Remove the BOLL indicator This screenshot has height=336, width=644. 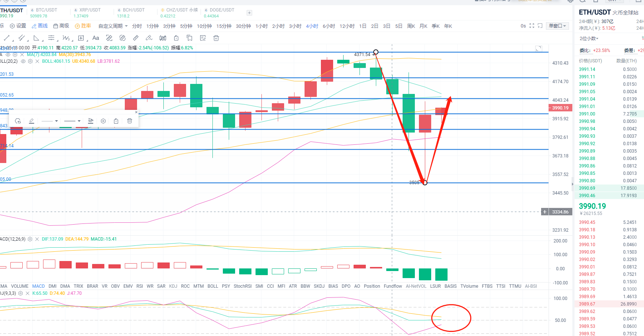tap(37, 61)
